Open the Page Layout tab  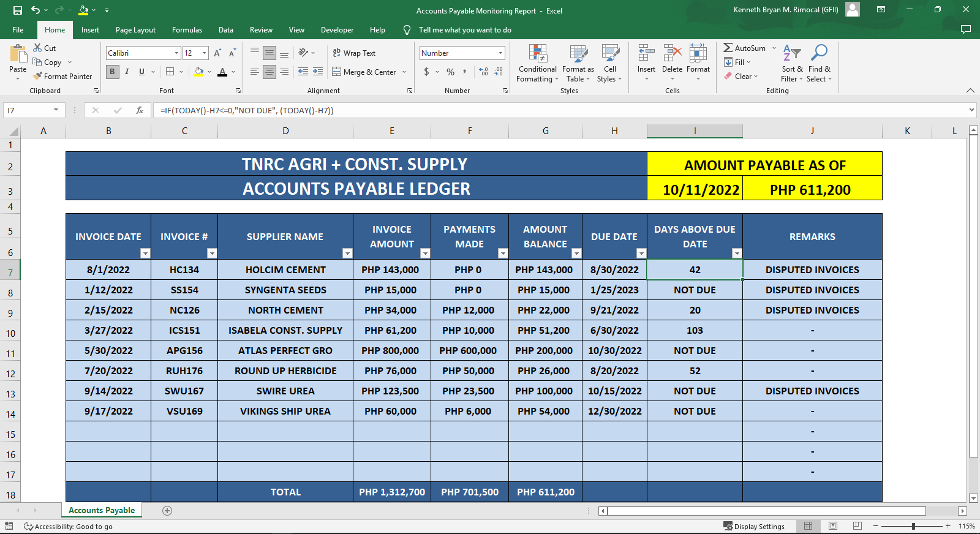135,30
